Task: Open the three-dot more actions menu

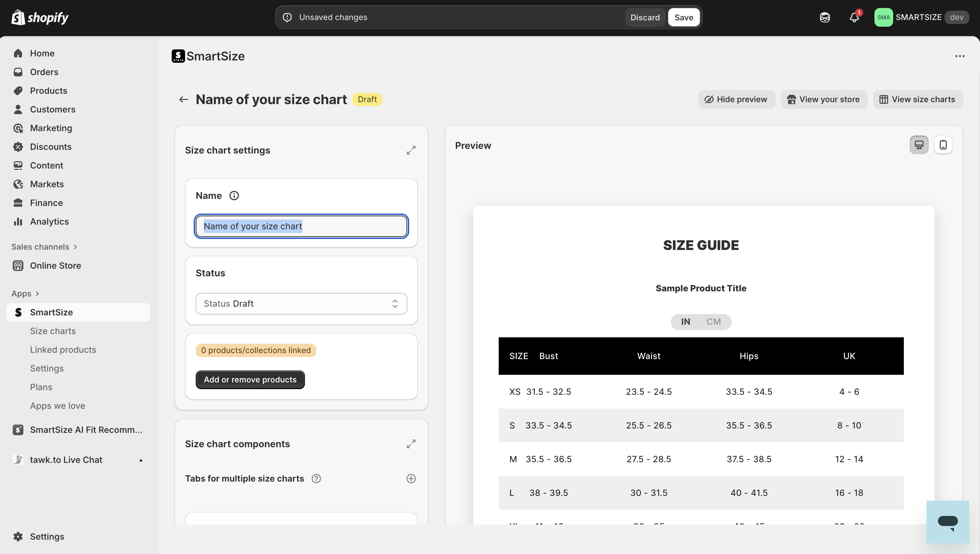Action: coord(959,56)
